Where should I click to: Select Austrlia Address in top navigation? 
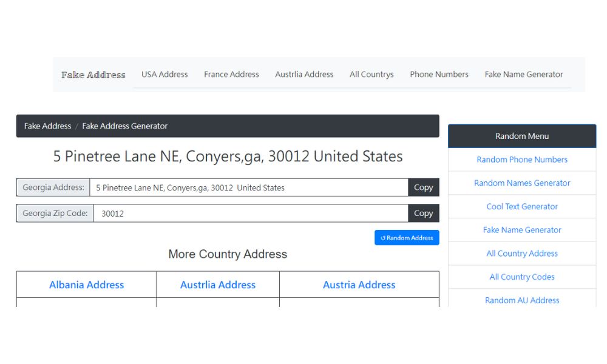click(304, 74)
